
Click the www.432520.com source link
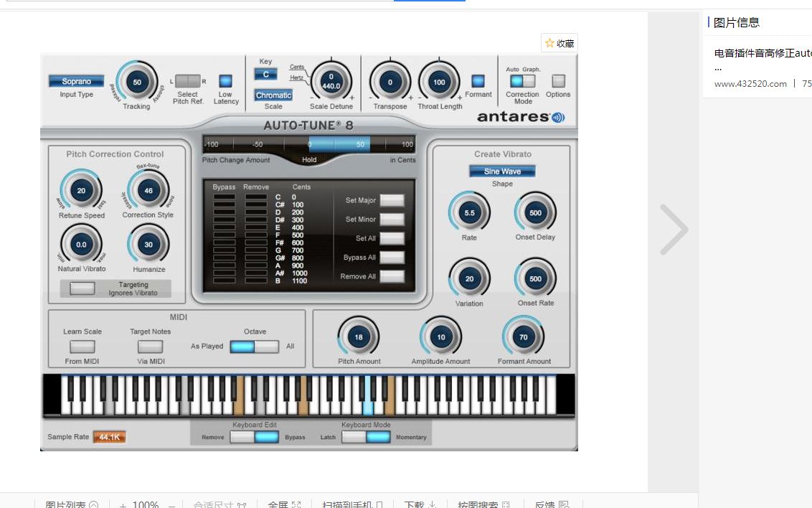pyautogui.click(x=750, y=84)
